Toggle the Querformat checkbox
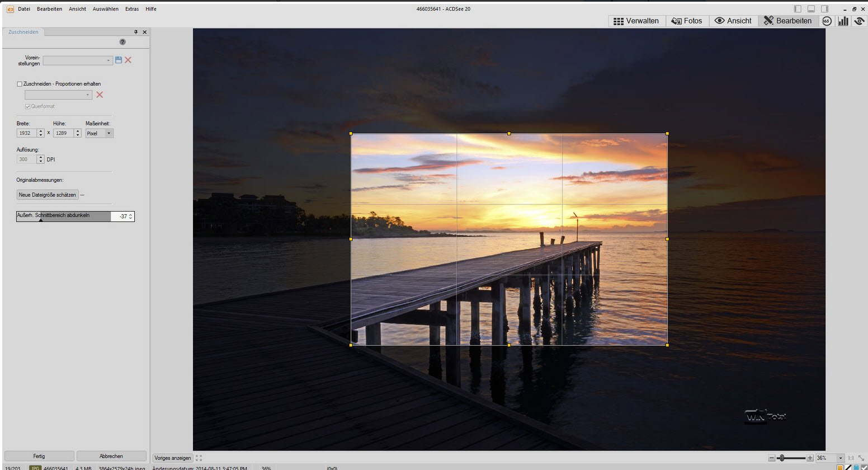This screenshot has height=470, width=868. click(x=27, y=106)
